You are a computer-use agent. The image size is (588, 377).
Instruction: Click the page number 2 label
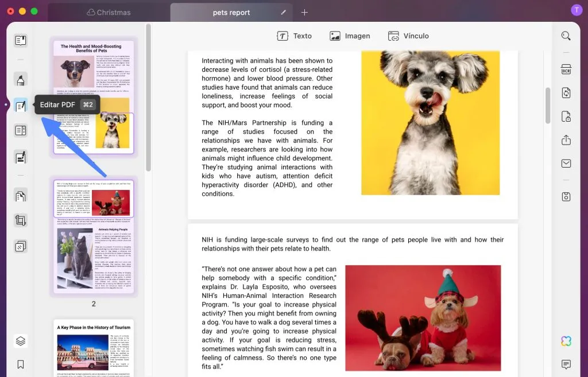(94, 304)
